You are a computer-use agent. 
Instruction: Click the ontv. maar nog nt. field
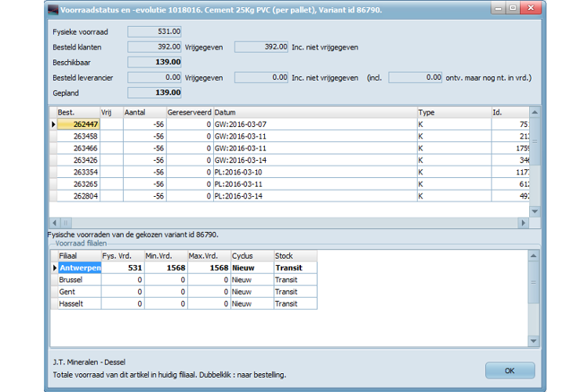click(416, 78)
